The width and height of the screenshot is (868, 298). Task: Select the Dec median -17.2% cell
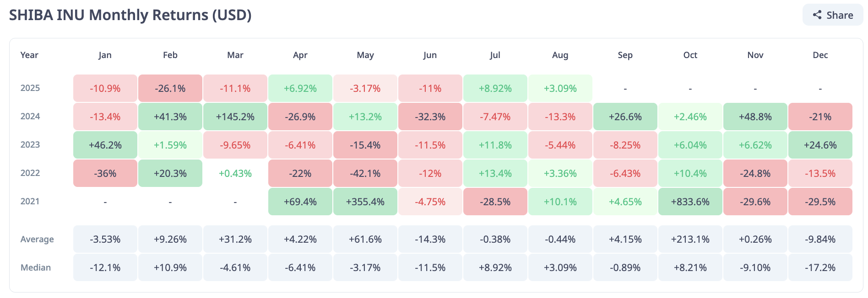pyautogui.click(x=820, y=267)
